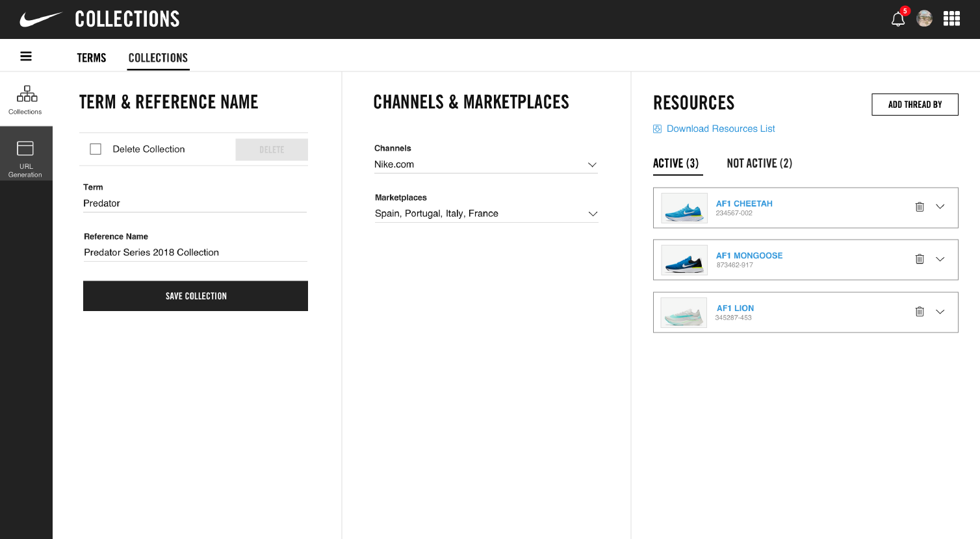The width and height of the screenshot is (980, 539).
Task: Expand the AF1 CHEETAH resource details
Action: (940, 207)
